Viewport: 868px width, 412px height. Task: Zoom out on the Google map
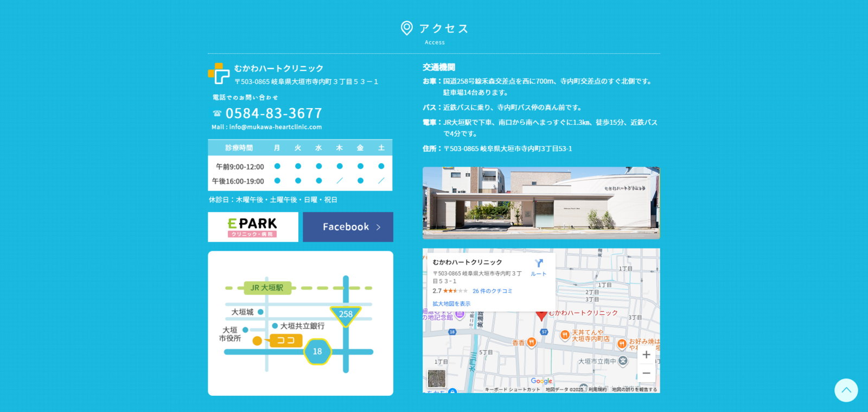point(646,373)
